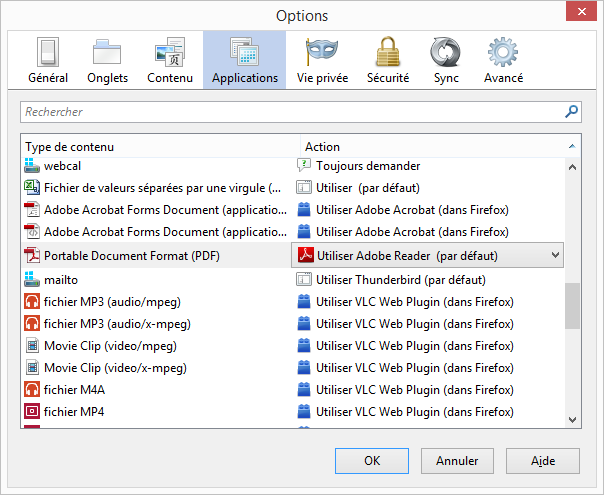Click the magnifier icon in search field
This screenshot has width=604, height=495.
[x=572, y=112]
